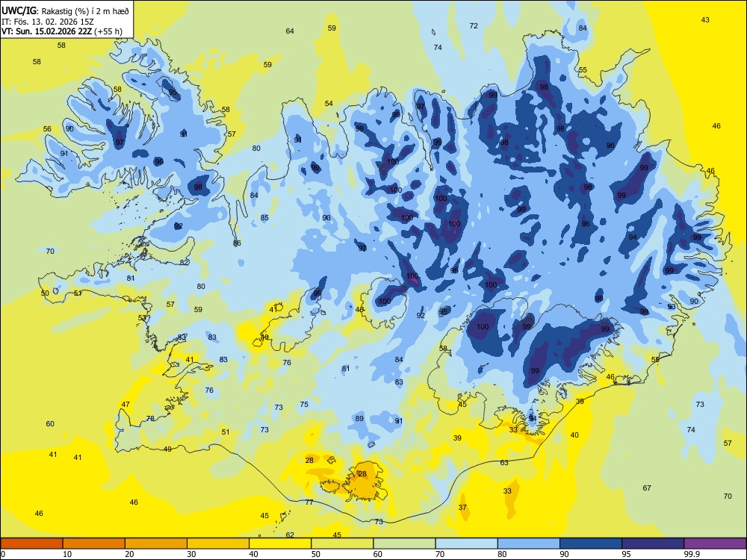This screenshot has height=560, width=747.
Task: Click the humidity value 64
Action: (x=290, y=31)
